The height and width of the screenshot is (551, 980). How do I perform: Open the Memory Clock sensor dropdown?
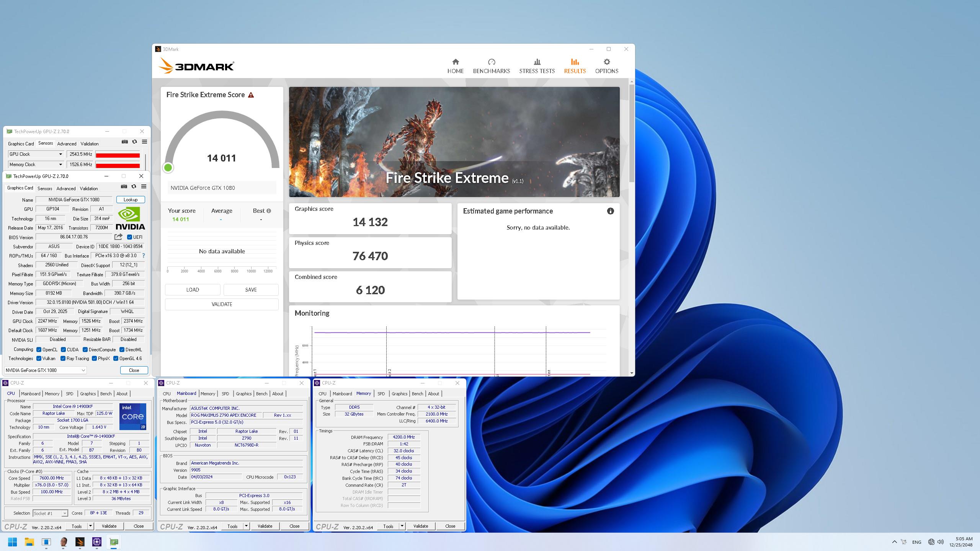[x=60, y=165]
